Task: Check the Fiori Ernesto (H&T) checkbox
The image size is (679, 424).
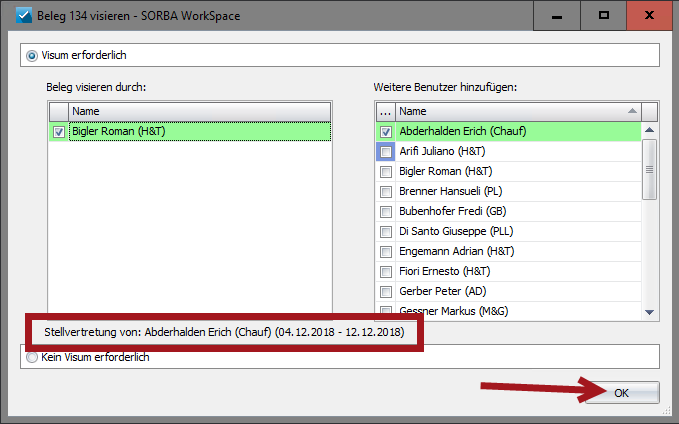Action: 385,272
